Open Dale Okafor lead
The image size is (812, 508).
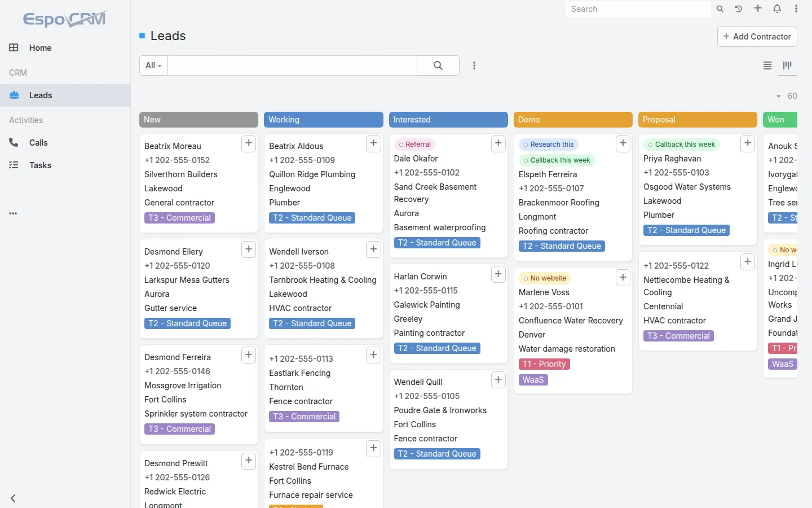tap(416, 159)
